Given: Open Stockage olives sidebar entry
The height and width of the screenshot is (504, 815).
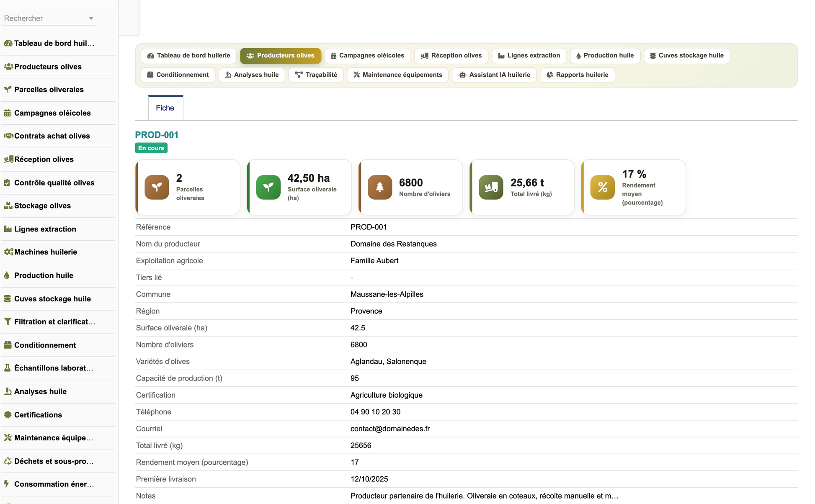Looking at the screenshot, I should 58,206.
